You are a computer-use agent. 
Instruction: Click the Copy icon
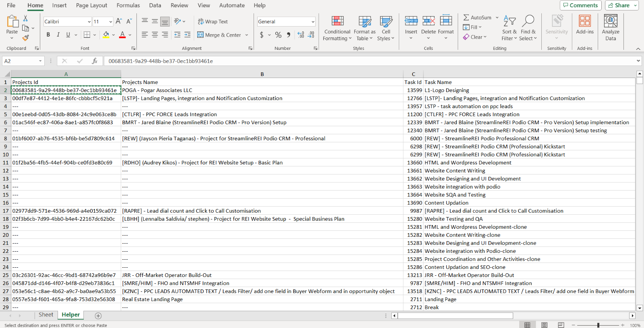[25, 28]
